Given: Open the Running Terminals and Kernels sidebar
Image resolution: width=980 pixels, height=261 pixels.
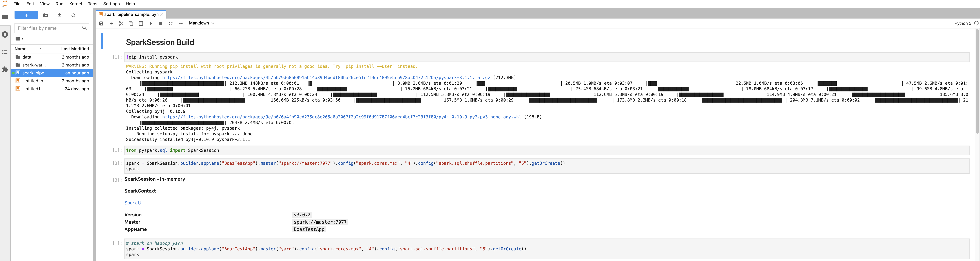Looking at the screenshot, I should 5,34.
